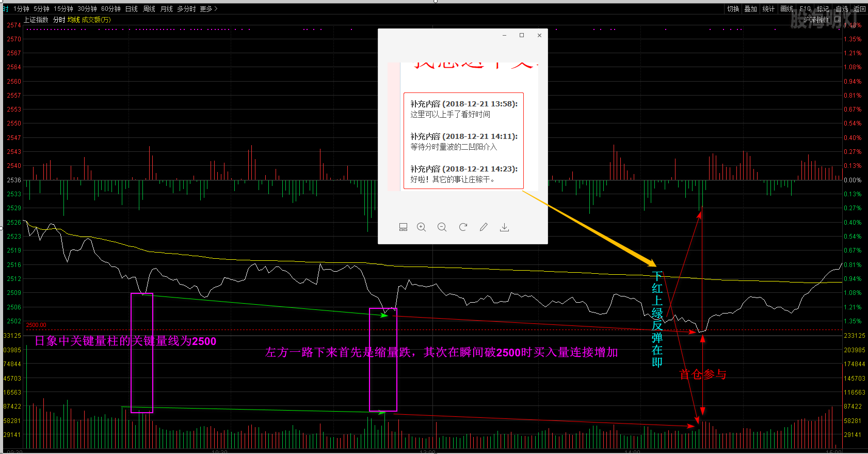Activate the 画线 drawing tools button
Image resolution: width=868 pixels, height=454 pixels.
pyautogui.click(x=786, y=9)
